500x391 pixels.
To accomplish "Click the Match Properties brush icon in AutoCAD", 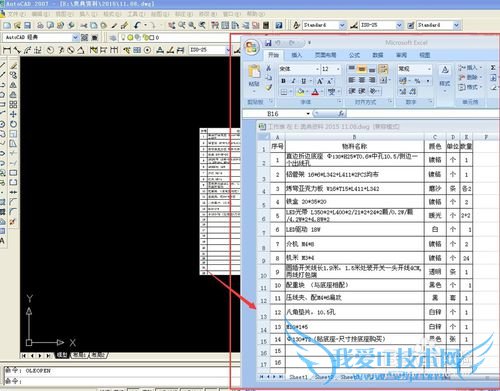I will [x=114, y=25].
